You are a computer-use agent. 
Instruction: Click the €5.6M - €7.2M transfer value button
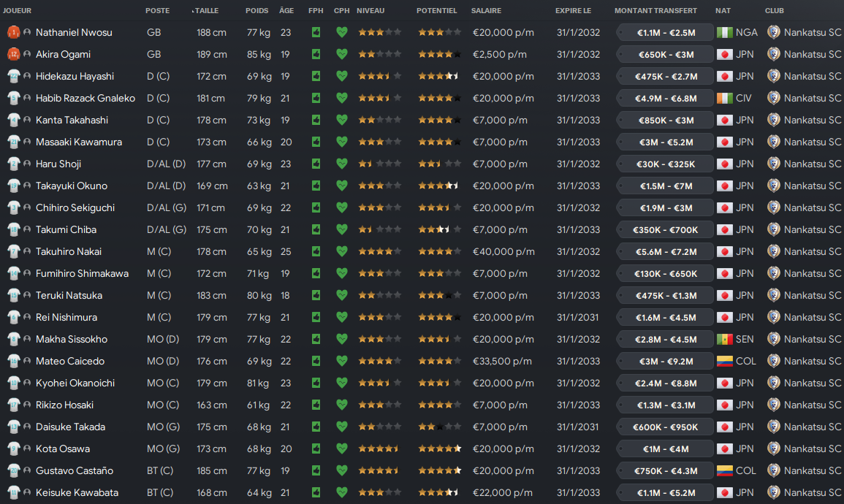point(665,251)
